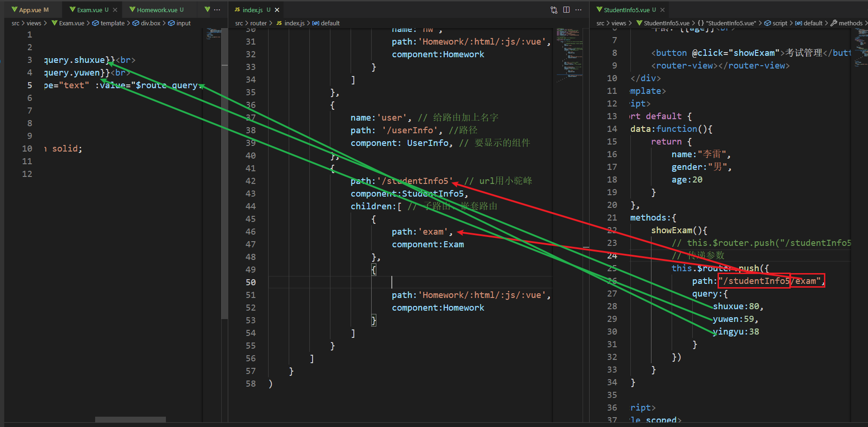Image resolution: width=868 pixels, height=427 pixels.
Task: Click 'name:"李雷",' on line 16
Action: pyautogui.click(x=701, y=154)
